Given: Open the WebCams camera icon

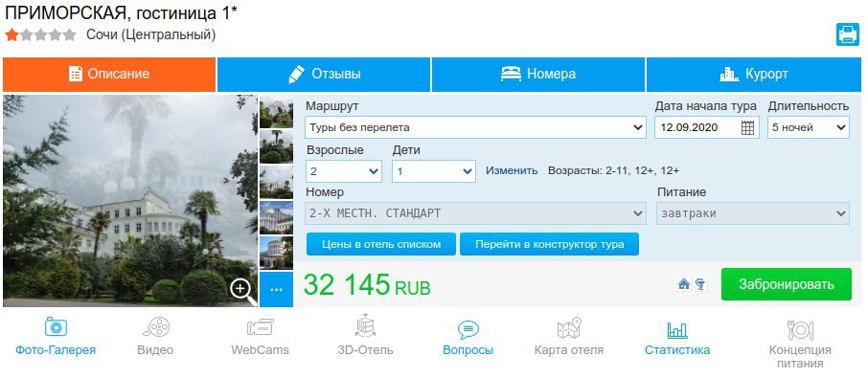Looking at the screenshot, I should coord(261,327).
